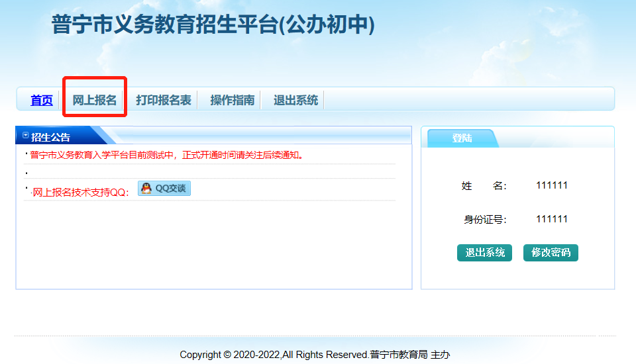The height and width of the screenshot is (364, 636).
Task: Click the 姓名 label in login panel
Action: click(x=484, y=186)
